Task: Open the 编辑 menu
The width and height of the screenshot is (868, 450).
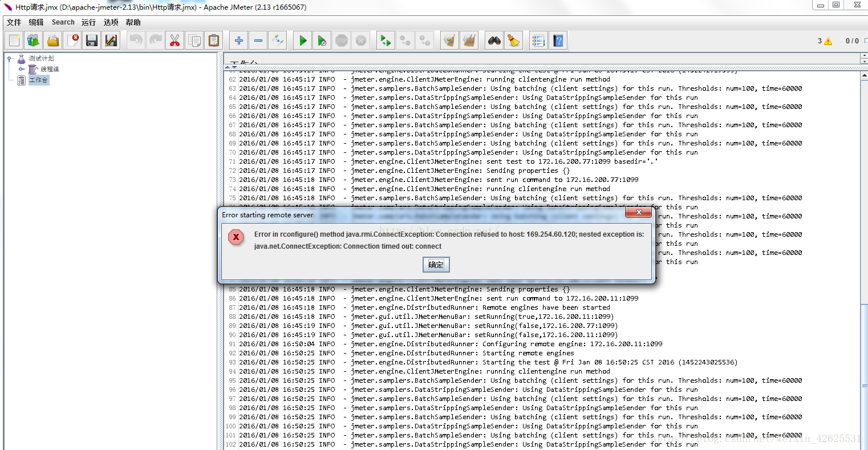Action: tap(36, 22)
